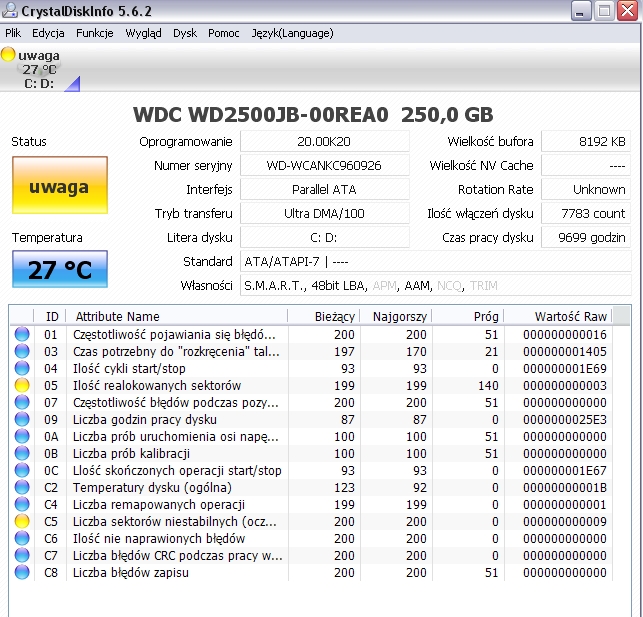Click the yellow uwaga health status button
The image size is (643, 617).
(x=60, y=185)
